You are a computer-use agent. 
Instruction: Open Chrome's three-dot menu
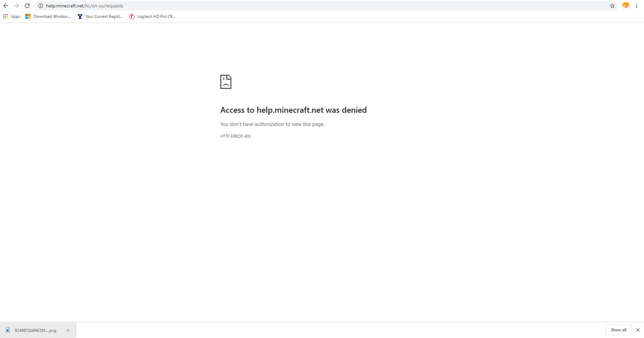pyautogui.click(x=637, y=5)
